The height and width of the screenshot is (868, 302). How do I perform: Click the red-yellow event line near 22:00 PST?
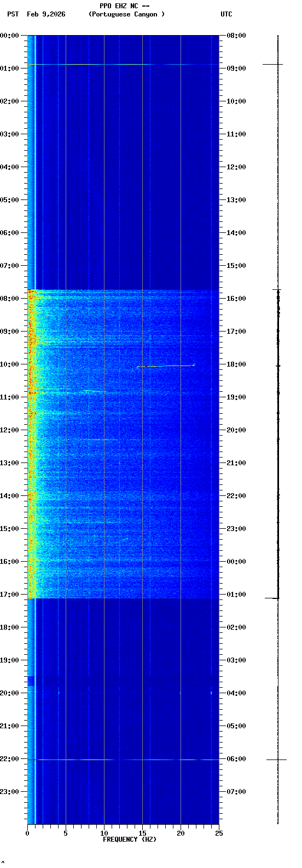[x=123, y=759]
